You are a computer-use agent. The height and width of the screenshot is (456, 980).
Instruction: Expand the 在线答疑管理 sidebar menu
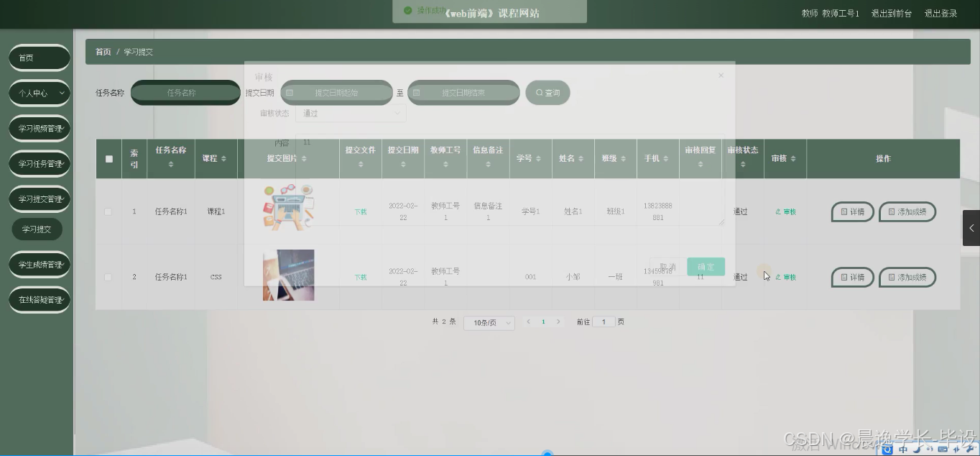click(x=40, y=299)
